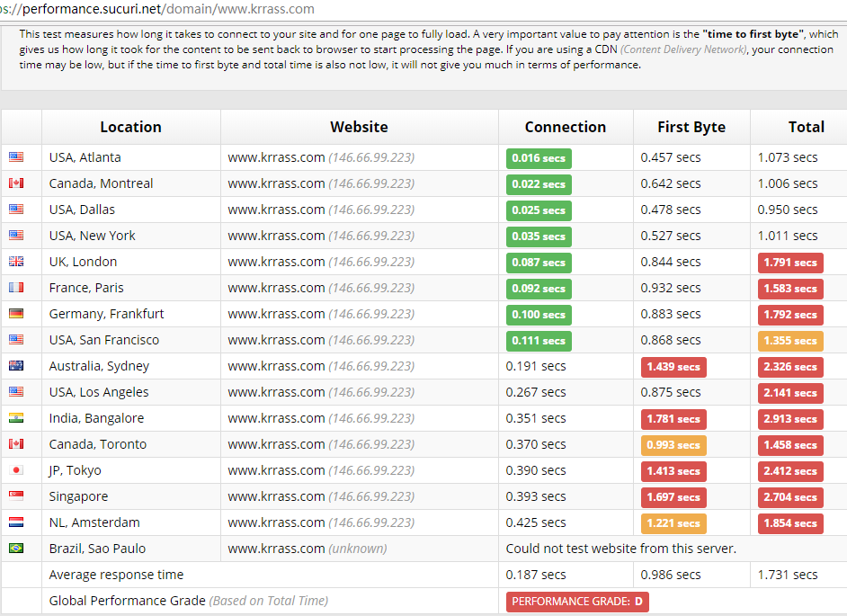Screen dimensions: 847x616
Task: Click the Average response time label
Action: coord(116,575)
